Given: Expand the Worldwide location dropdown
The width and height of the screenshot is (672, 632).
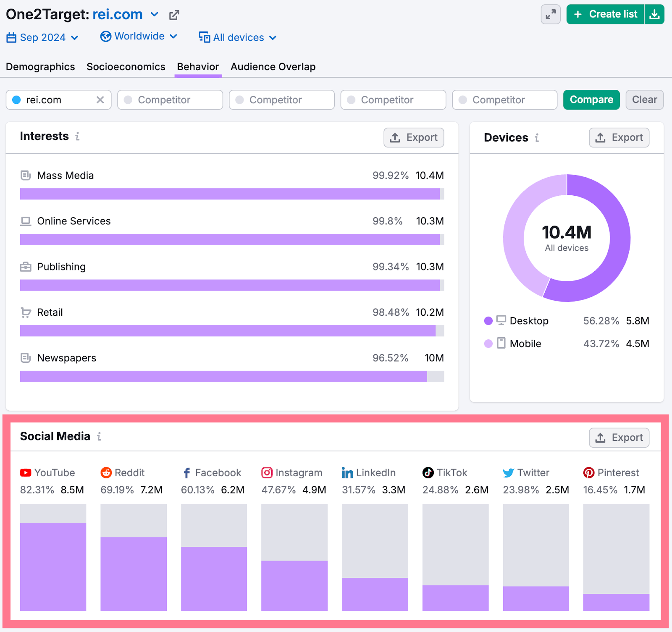Looking at the screenshot, I should point(139,36).
